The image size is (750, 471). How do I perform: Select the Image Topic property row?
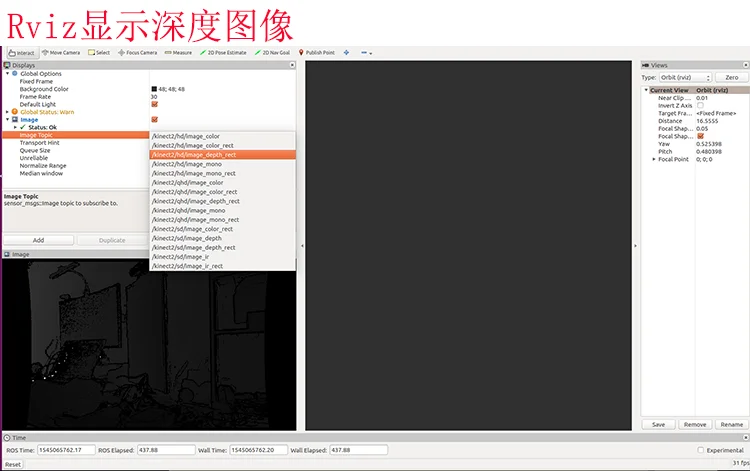[76, 135]
